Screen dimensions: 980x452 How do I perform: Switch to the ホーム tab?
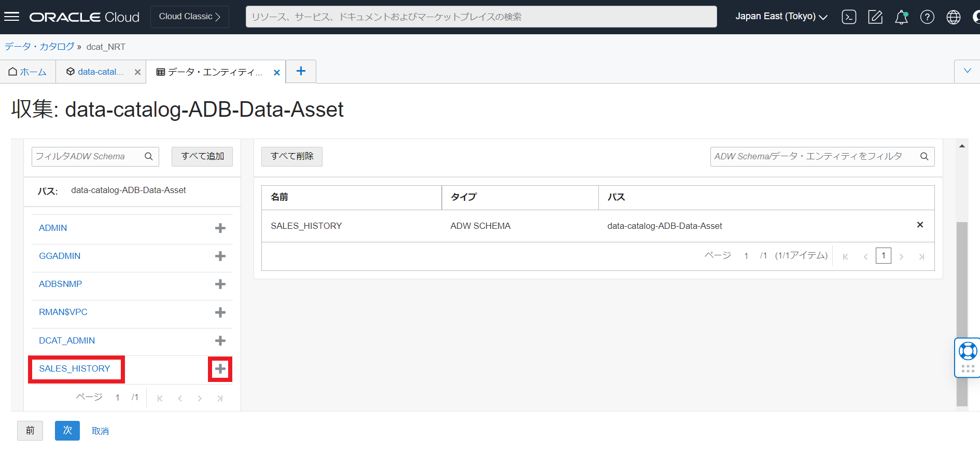[28, 72]
